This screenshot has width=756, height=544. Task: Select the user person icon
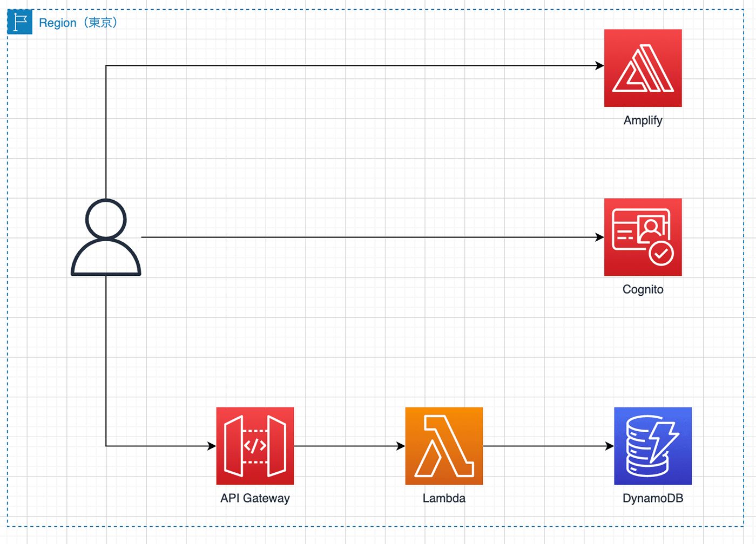tap(106, 237)
